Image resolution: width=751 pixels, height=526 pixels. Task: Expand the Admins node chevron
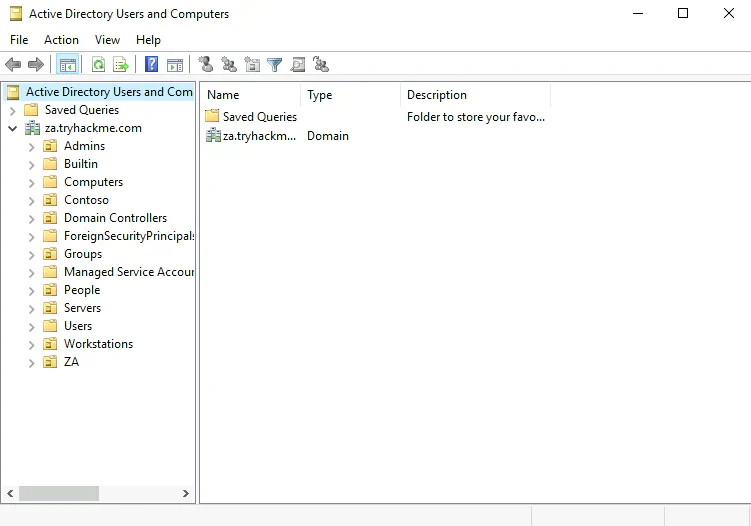pyautogui.click(x=32, y=147)
